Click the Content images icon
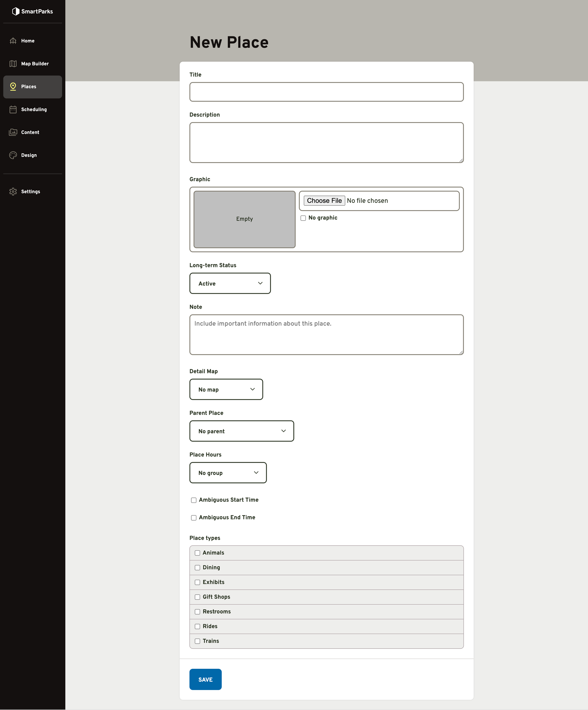Image resolution: width=588 pixels, height=710 pixels. point(13,132)
